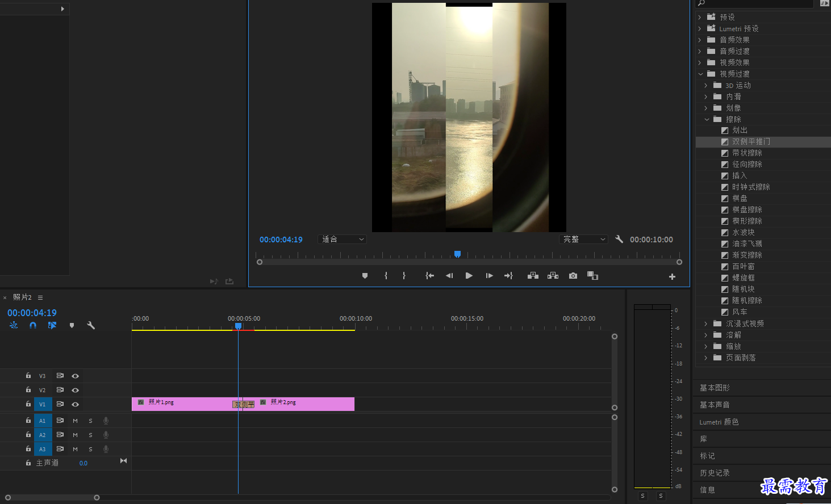831x504 pixels.
Task: Go to Out point in Program monitor
Action: [508, 276]
